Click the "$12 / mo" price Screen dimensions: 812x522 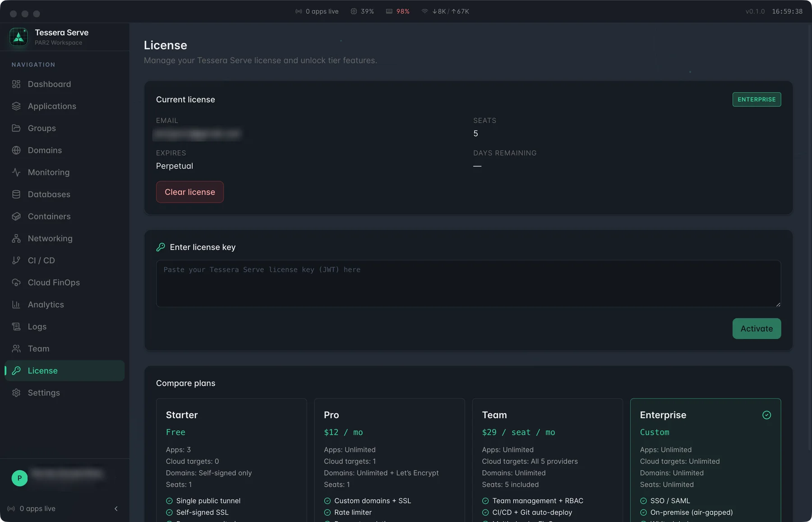343,432
